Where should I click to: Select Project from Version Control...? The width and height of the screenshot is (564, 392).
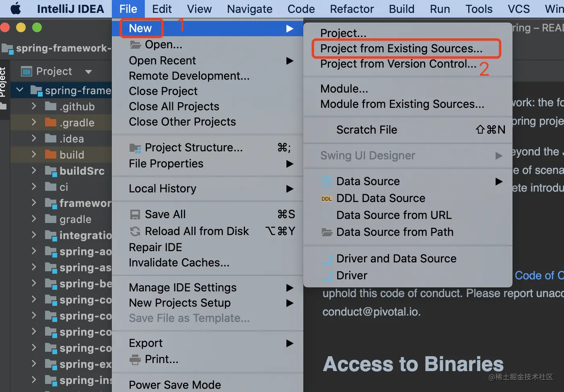[x=398, y=64]
